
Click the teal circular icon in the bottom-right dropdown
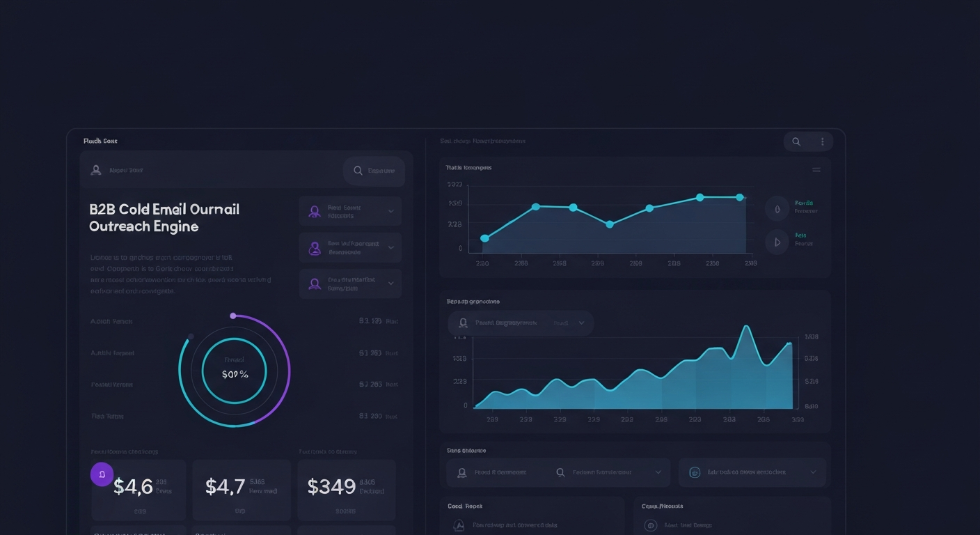coord(694,472)
